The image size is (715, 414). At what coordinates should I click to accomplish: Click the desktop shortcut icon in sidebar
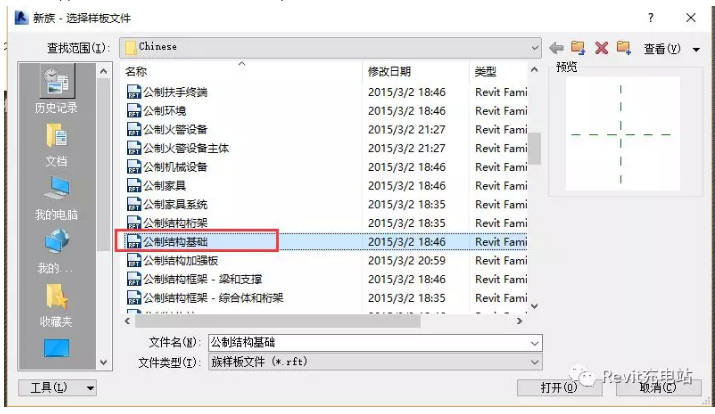(x=57, y=348)
